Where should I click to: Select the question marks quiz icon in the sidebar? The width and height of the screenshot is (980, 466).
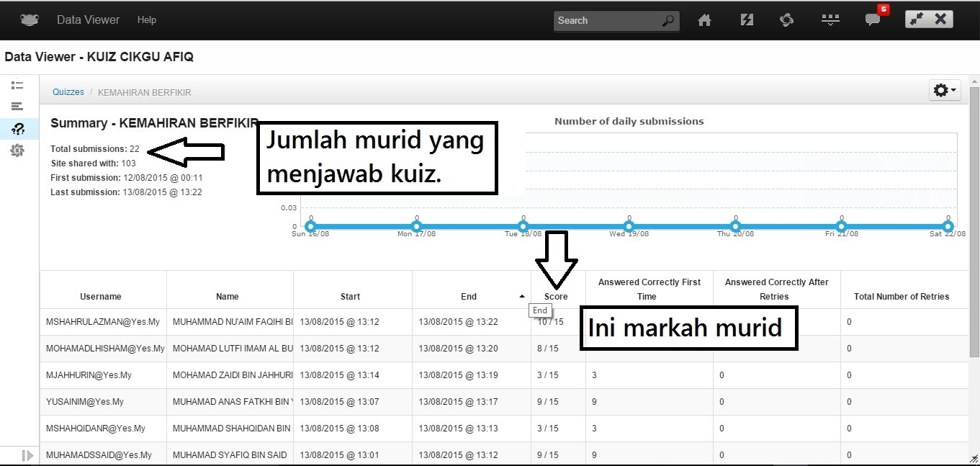[17, 129]
